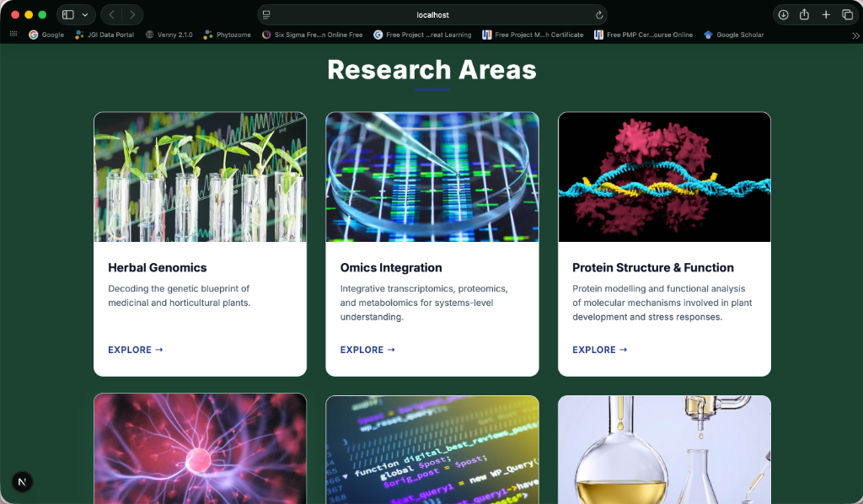Open the Next.js dev tools N badge
Viewport: 863px width, 504px height.
click(x=22, y=482)
